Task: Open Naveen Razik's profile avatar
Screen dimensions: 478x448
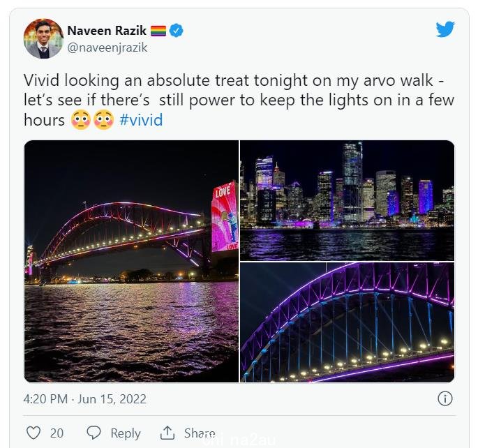Action: tap(43, 38)
